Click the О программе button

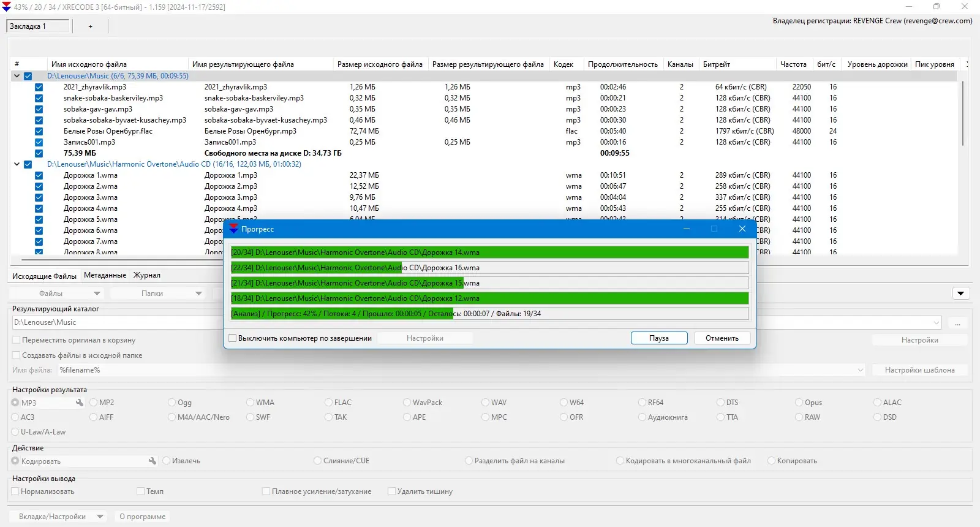142,517
